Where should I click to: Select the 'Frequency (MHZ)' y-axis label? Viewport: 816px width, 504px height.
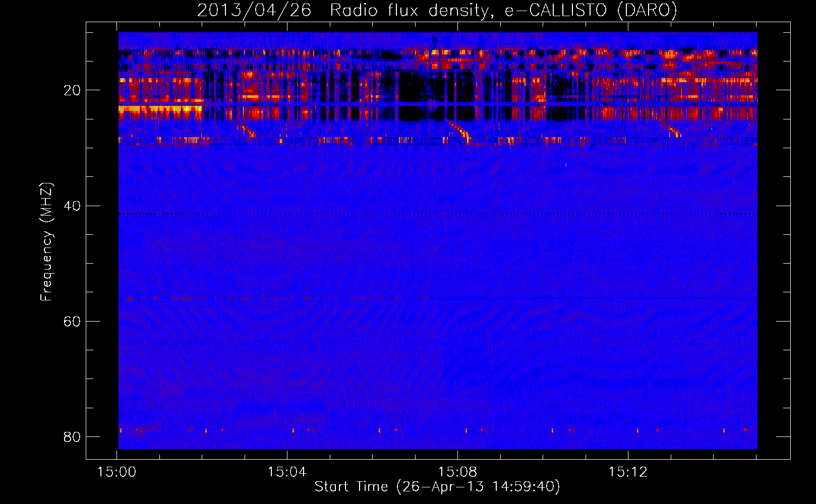pos(46,242)
